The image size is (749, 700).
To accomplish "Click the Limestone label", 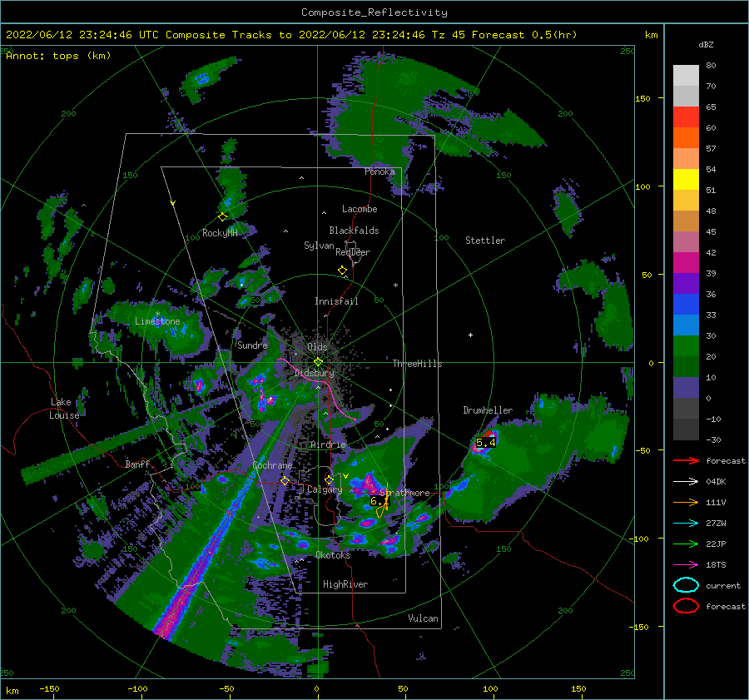I will (x=157, y=321).
